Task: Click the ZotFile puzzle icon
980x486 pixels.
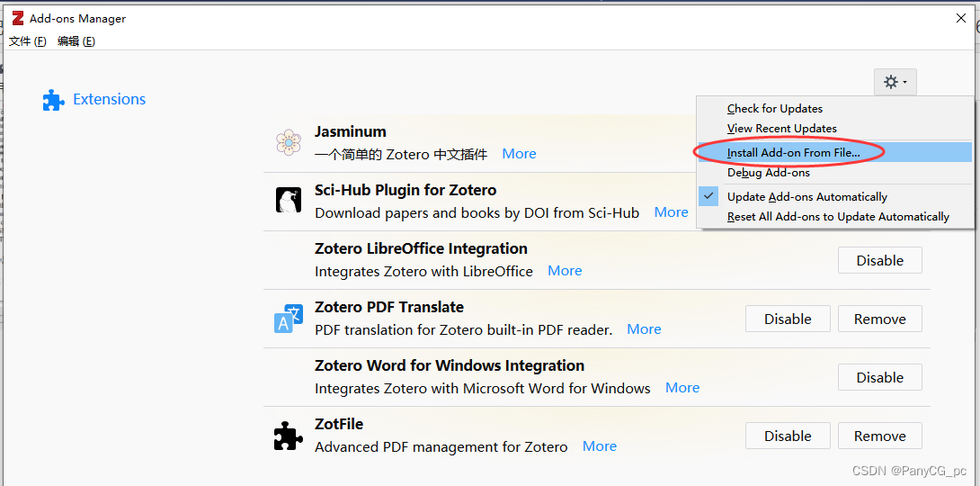Action: 289,436
